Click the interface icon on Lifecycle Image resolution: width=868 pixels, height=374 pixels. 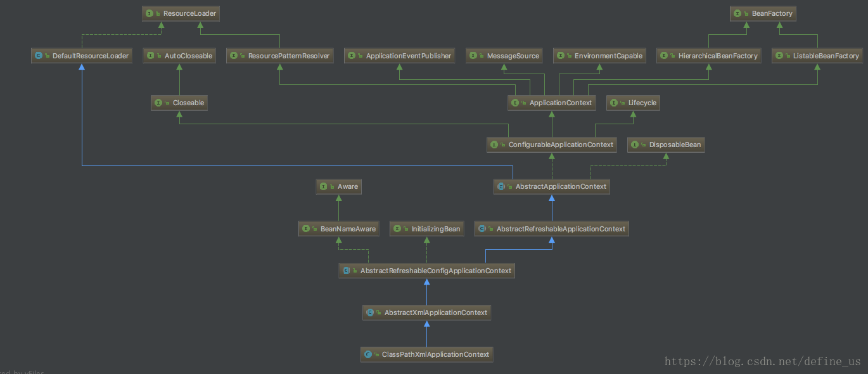(x=615, y=103)
